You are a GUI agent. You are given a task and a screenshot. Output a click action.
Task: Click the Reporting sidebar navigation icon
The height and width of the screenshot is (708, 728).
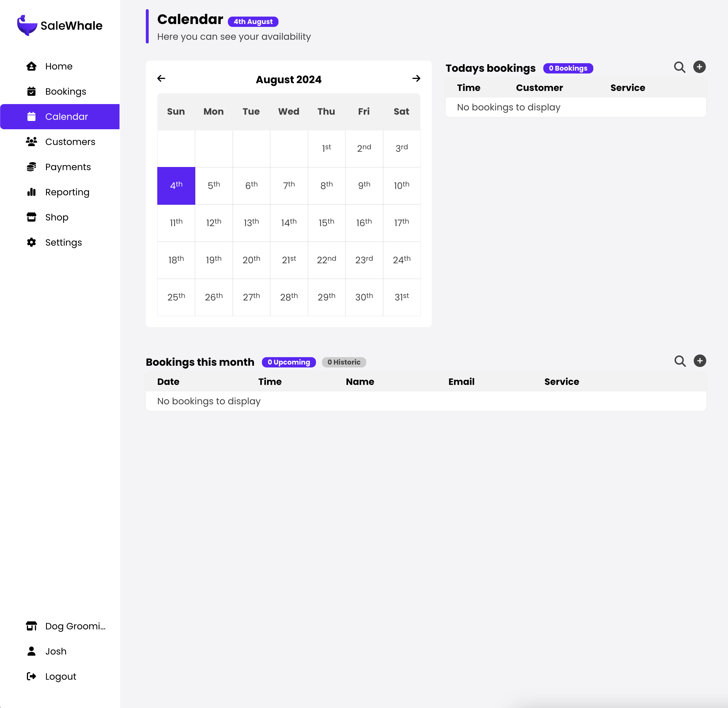pyautogui.click(x=31, y=192)
